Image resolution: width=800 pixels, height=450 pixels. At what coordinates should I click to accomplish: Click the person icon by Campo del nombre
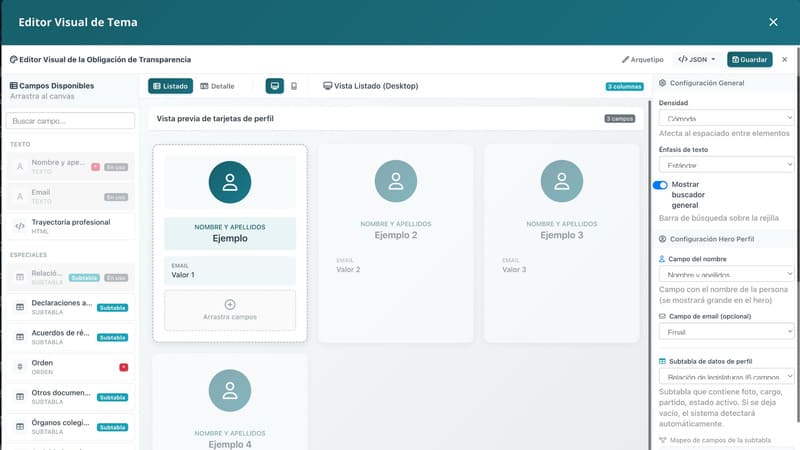662,259
